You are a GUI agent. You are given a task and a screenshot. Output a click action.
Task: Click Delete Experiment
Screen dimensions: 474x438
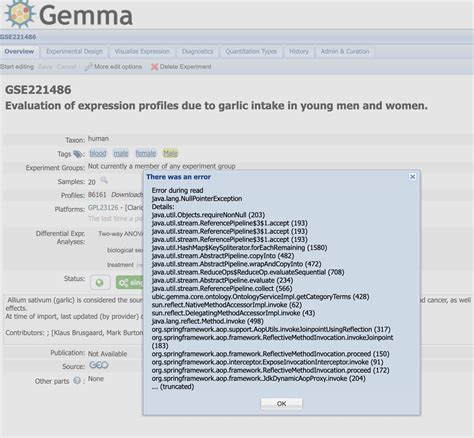(x=185, y=67)
